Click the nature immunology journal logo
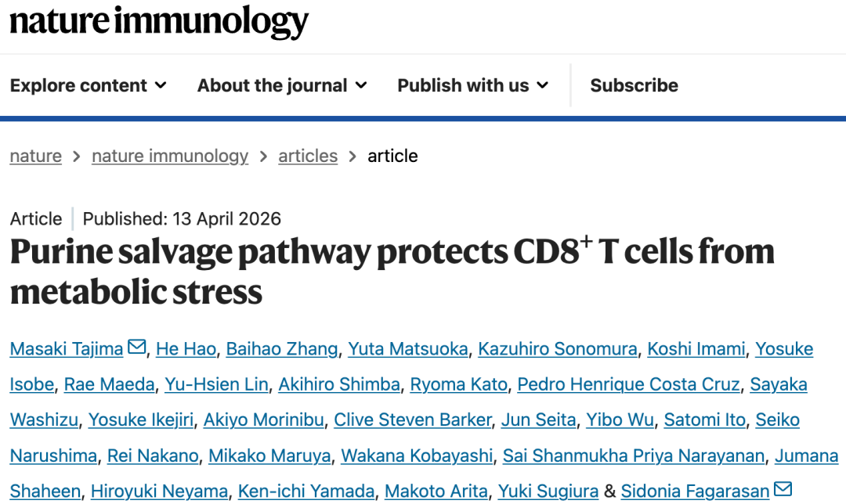This screenshot has width=846, height=504. click(159, 22)
